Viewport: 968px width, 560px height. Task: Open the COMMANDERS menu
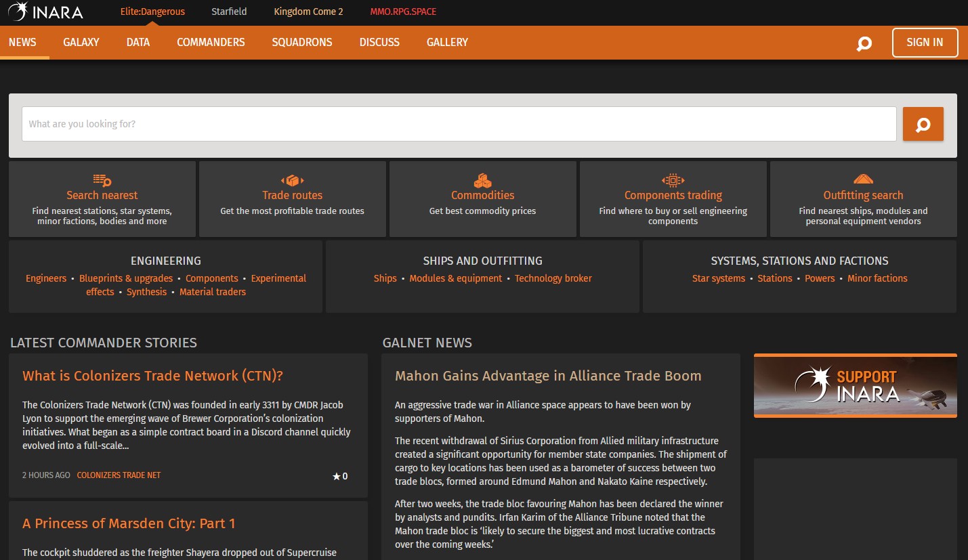pyautogui.click(x=211, y=42)
